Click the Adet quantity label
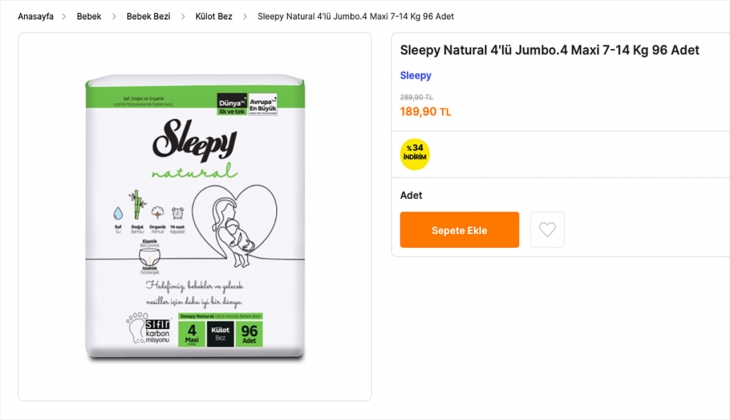Image resolution: width=730 pixels, height=420 pixels. point(411,195)
